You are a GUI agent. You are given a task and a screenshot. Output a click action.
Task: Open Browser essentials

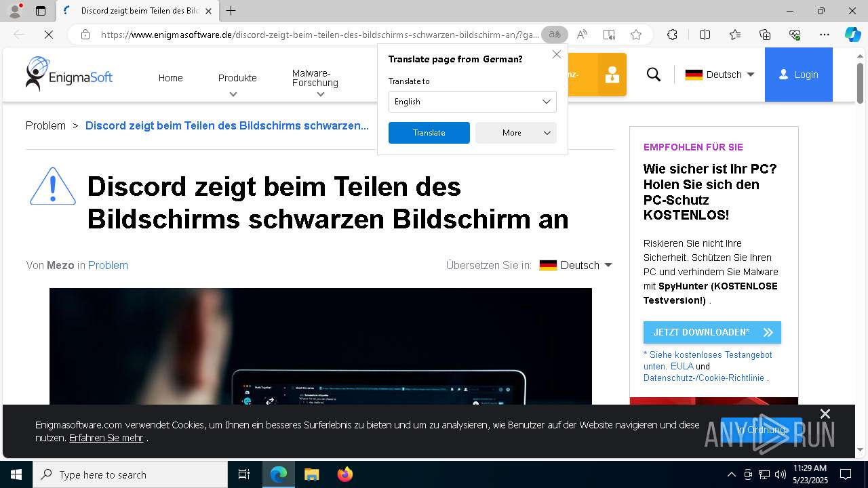point(795,35)
